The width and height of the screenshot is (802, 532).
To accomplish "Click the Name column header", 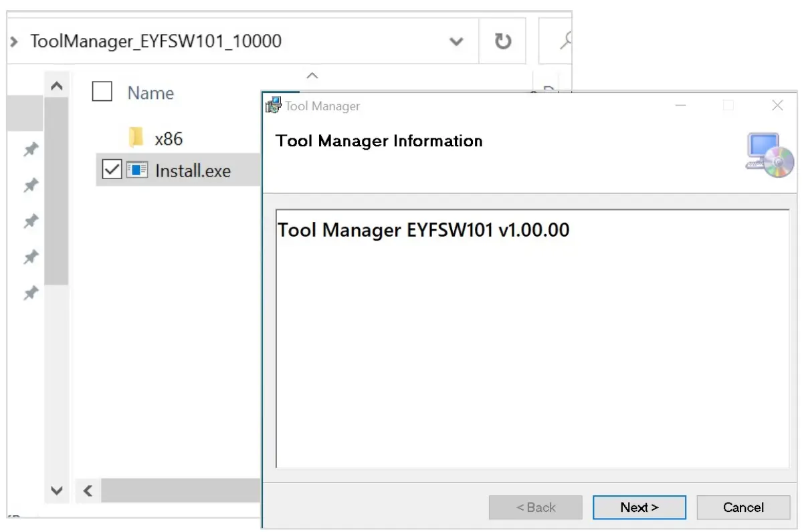I will [151, 93].
